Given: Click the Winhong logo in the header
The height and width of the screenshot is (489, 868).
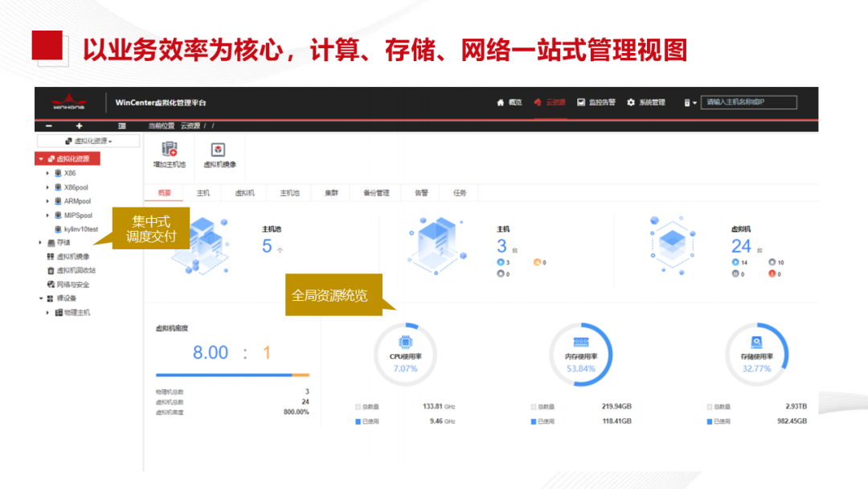Looking at the screenshot, I should pyautogui.click(x=68, y=102).
